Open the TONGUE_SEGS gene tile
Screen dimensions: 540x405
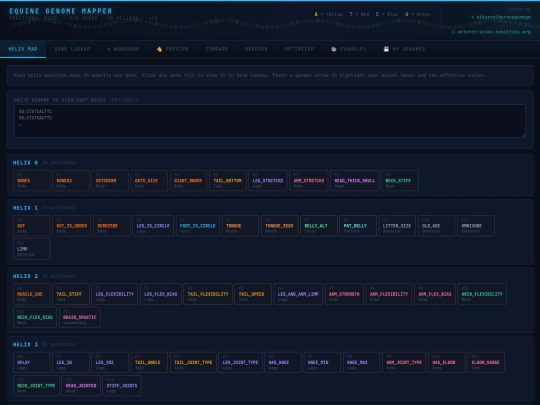tap(280, 226)
